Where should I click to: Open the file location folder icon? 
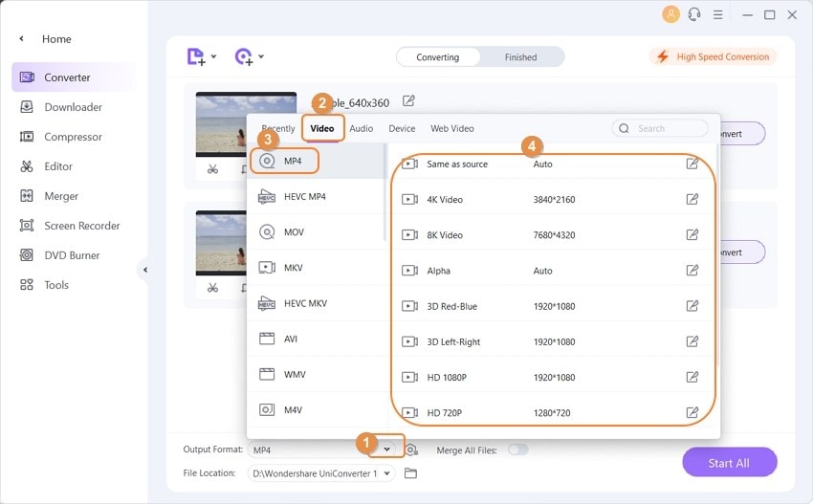tap(411, 473)
